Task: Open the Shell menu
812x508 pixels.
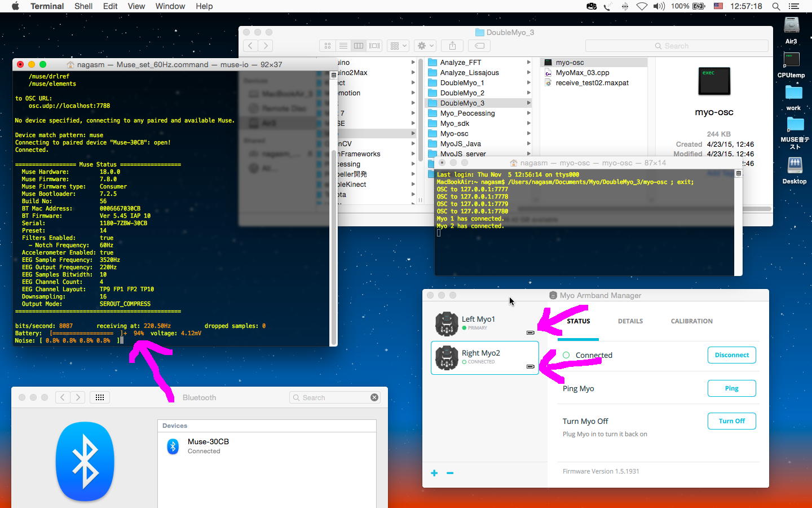Action: point(83,6)
